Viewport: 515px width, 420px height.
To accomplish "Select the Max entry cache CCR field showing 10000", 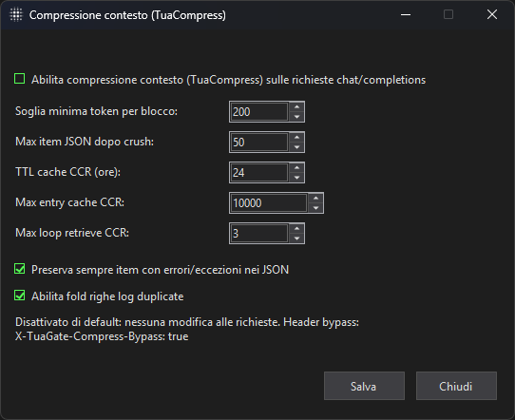I will (269, 203).
